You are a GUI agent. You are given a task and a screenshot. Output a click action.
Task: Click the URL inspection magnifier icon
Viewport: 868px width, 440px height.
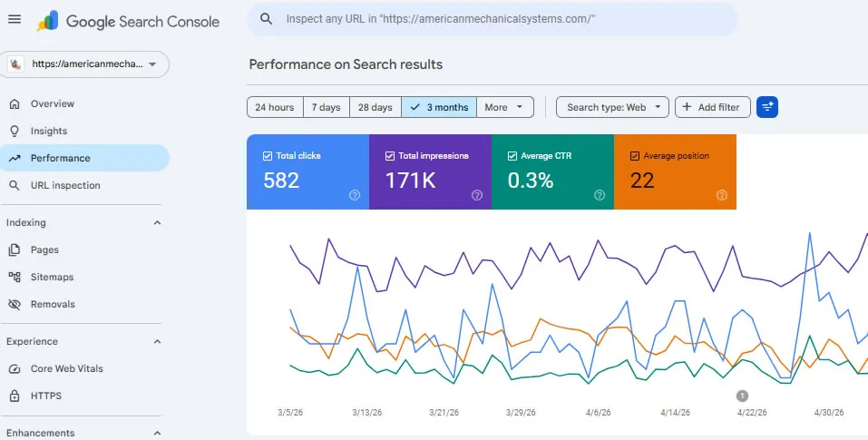15,185
